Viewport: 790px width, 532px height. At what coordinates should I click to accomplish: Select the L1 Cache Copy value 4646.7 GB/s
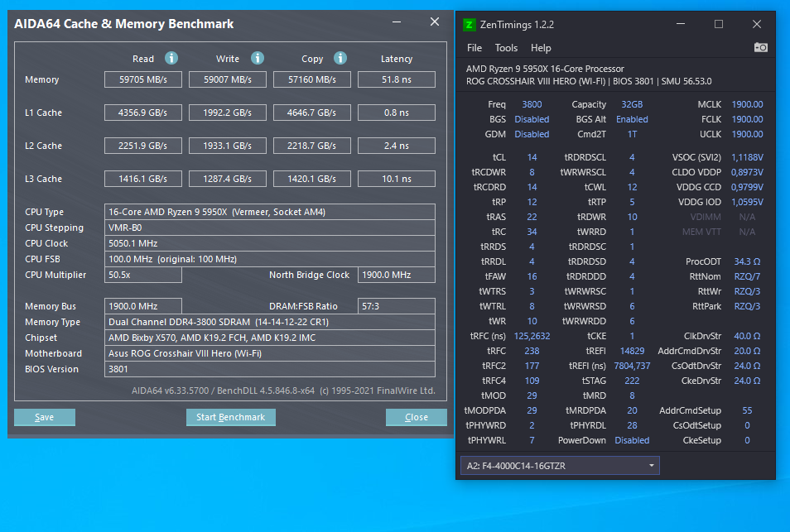coord(312,113)
